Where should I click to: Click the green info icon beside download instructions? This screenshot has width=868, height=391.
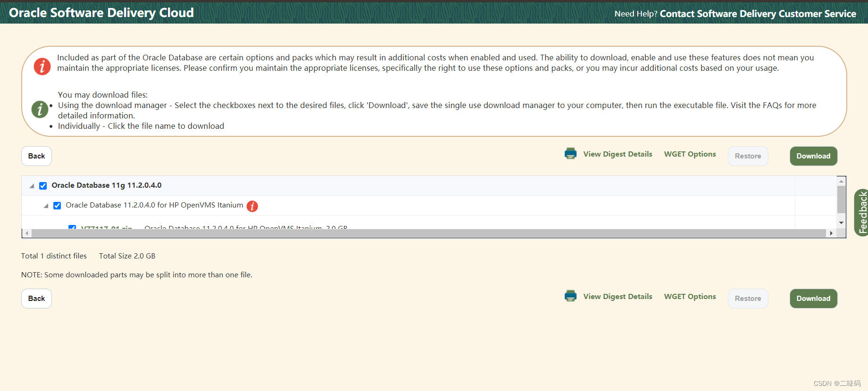tap(40, 109)
